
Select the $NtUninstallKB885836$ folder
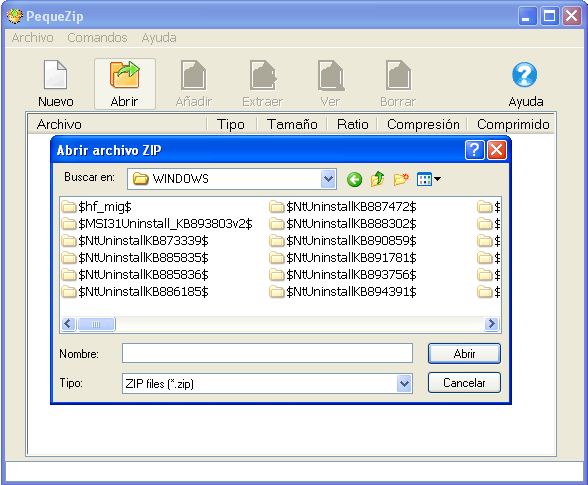point(135,275)
